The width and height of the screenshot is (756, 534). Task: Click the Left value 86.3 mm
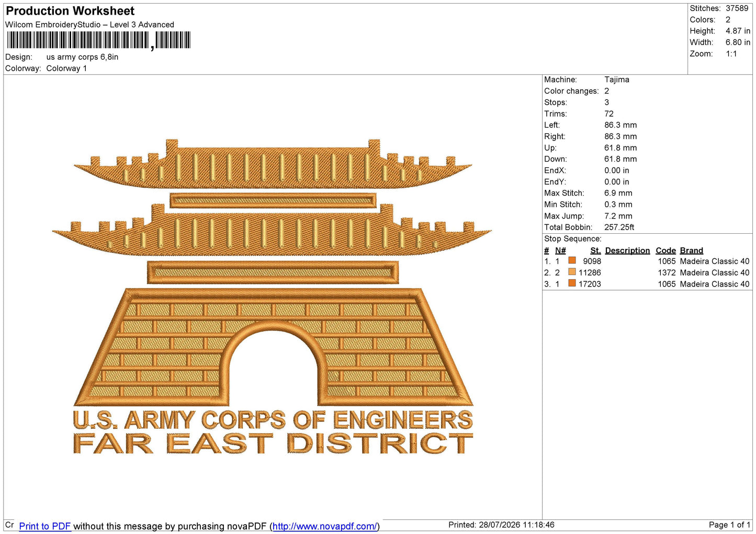pyautogui.click(x=620, y=125)
